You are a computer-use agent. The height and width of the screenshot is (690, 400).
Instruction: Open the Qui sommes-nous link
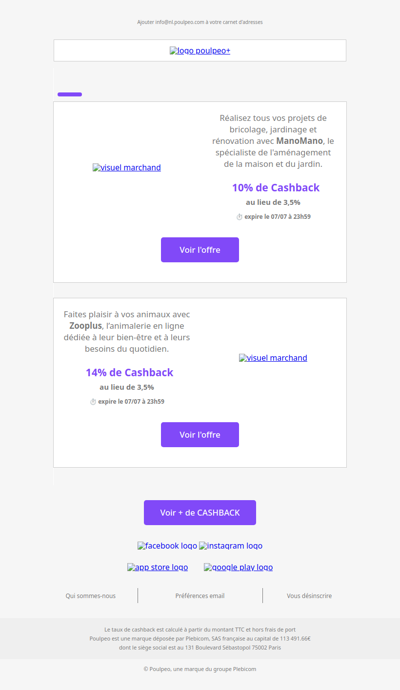[91, 596]
